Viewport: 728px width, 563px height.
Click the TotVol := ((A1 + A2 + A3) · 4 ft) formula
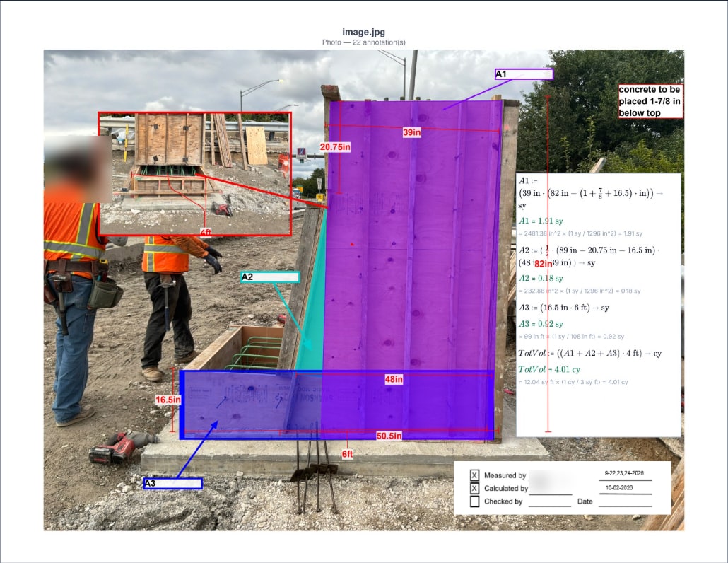coord(589,354)
